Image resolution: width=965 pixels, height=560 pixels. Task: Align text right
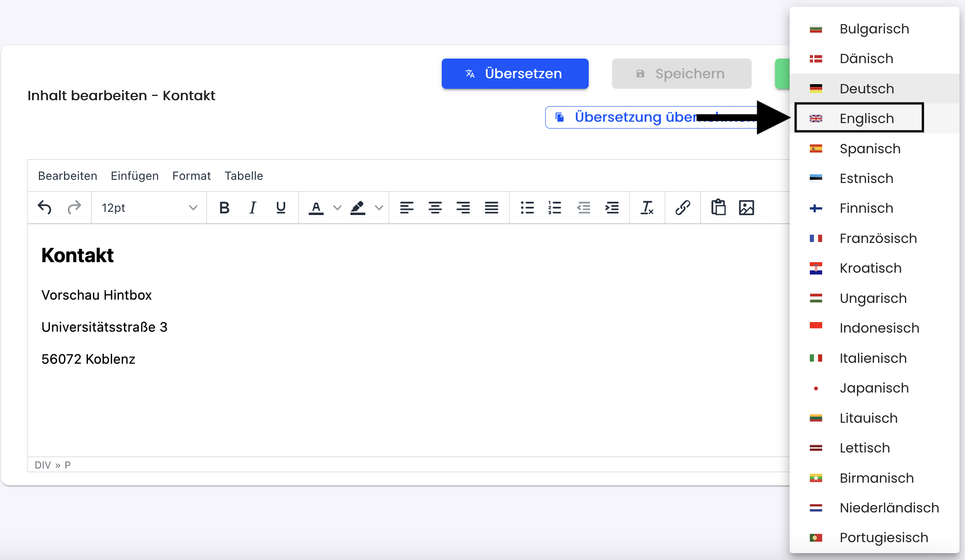pos(463,208)
